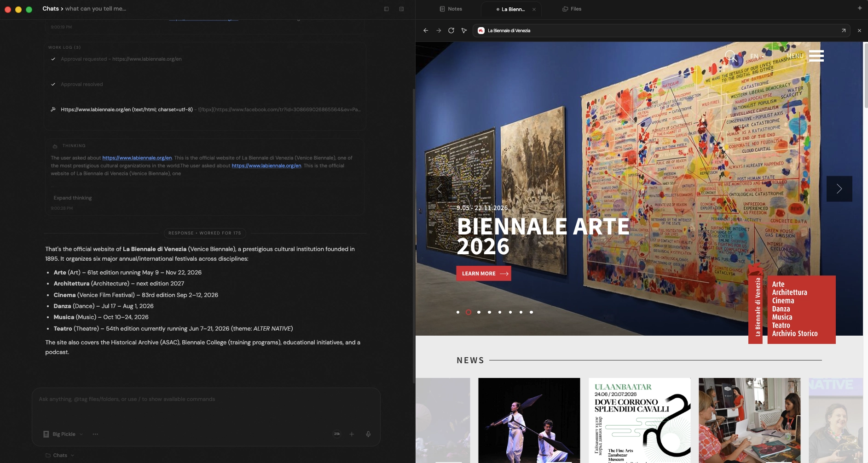Go back in the embedded browser
The image size is (868, 463).
426,30
